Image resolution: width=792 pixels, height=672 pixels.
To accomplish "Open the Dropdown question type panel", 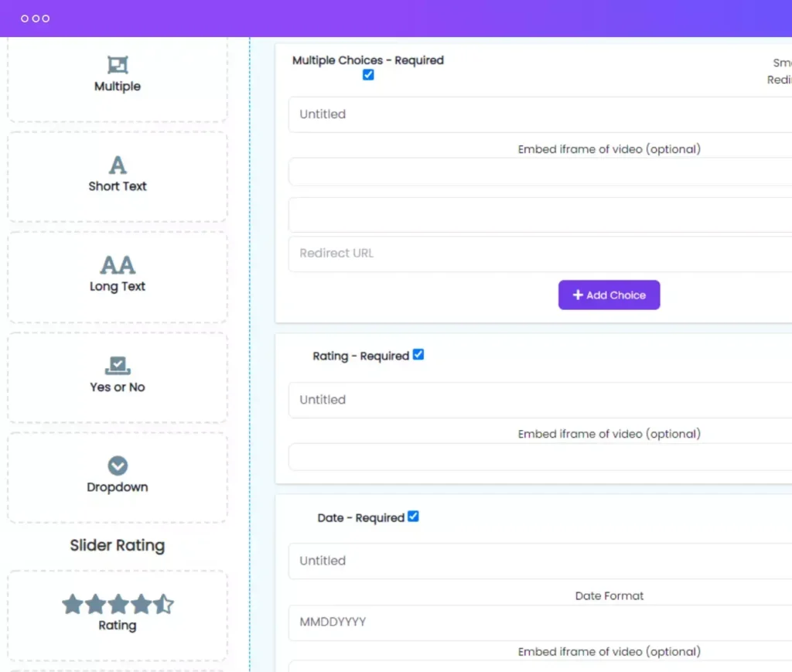I will point(117,477).
